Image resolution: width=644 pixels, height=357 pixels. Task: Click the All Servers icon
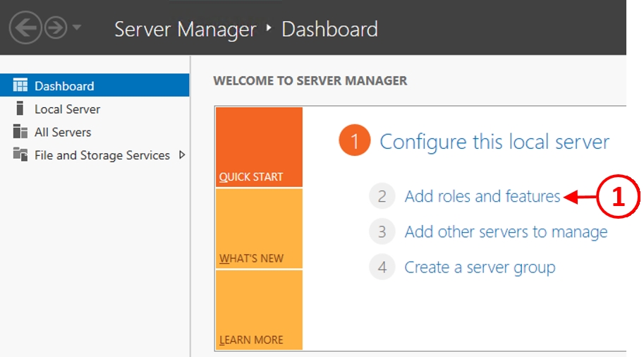pyautogui.click(x=20, y=131)
